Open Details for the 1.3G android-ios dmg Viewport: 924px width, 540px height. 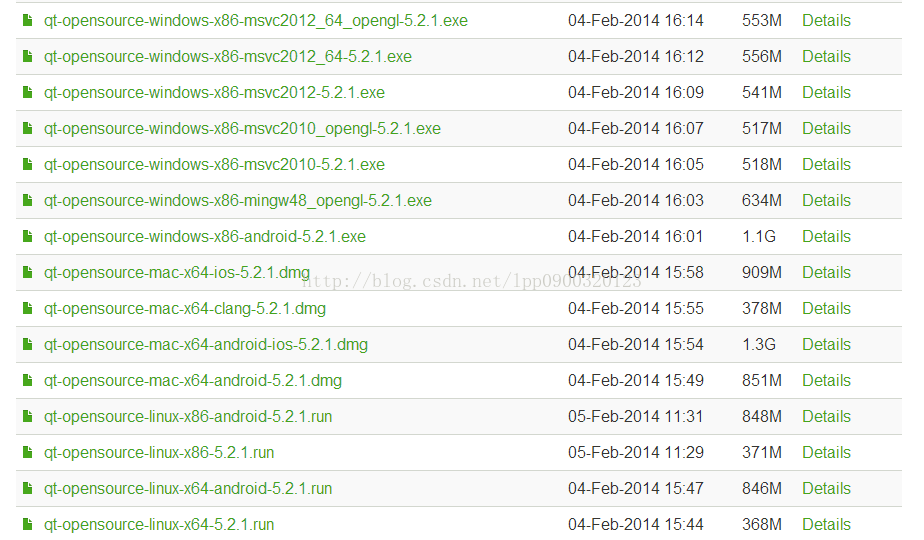[826, 344]
